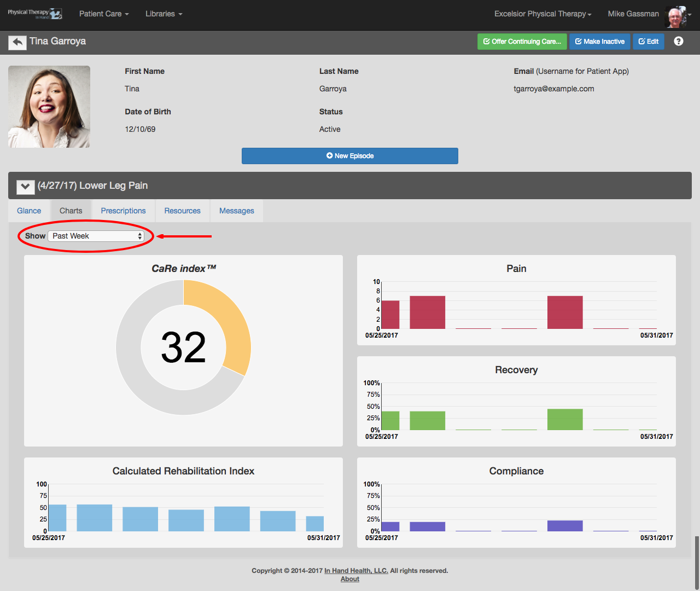The width and height of the screenshot is (700, 591).
Task: Collapse the Lower Leg Pain episode chevron
Action: pyautogui.click(x=25, y=187)
